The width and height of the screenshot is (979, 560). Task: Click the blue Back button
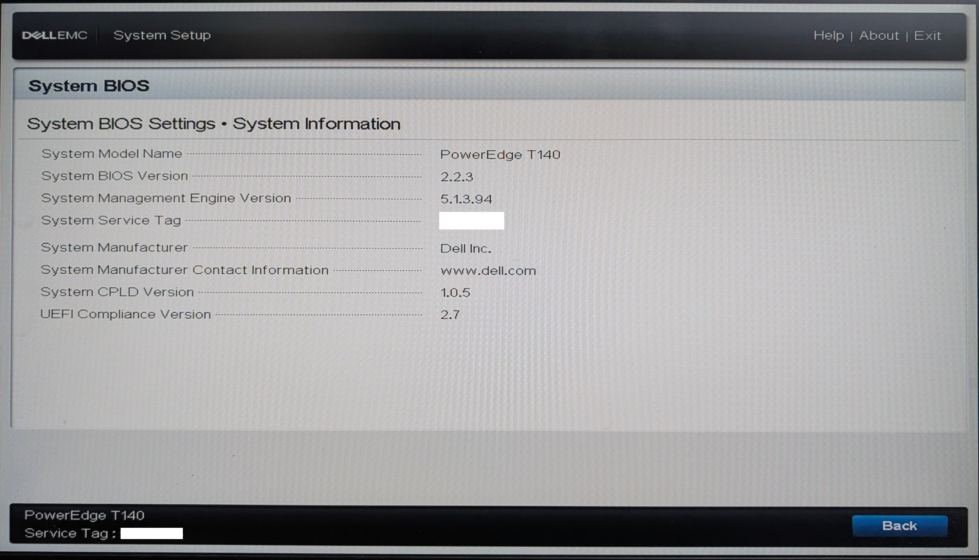(x=899, y=526)
